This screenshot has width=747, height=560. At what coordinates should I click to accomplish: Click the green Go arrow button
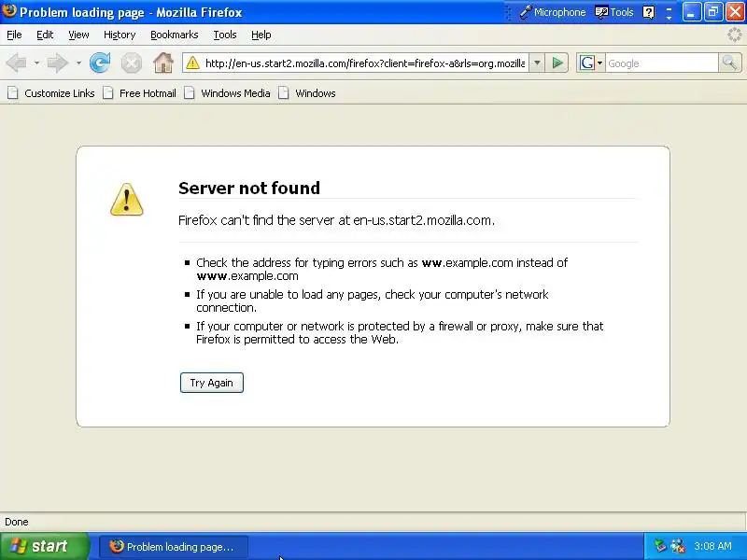click(x=557, y=63)
